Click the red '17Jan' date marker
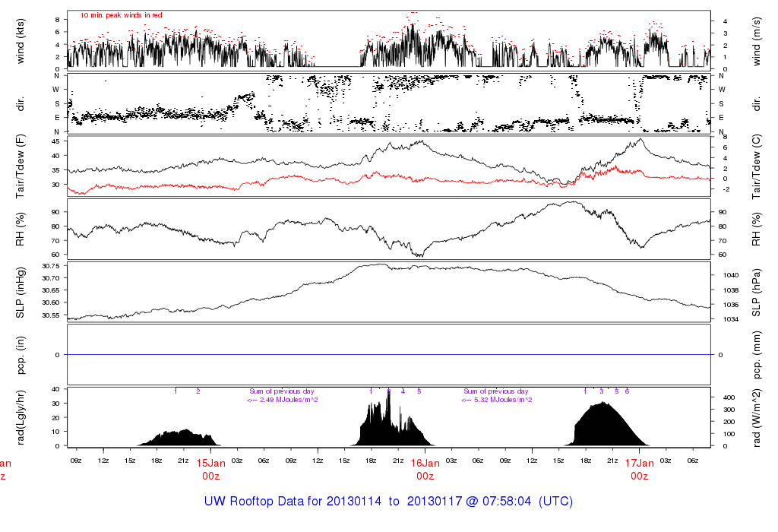The width and height of the screenshot is (778, 532). pos(639,463)
